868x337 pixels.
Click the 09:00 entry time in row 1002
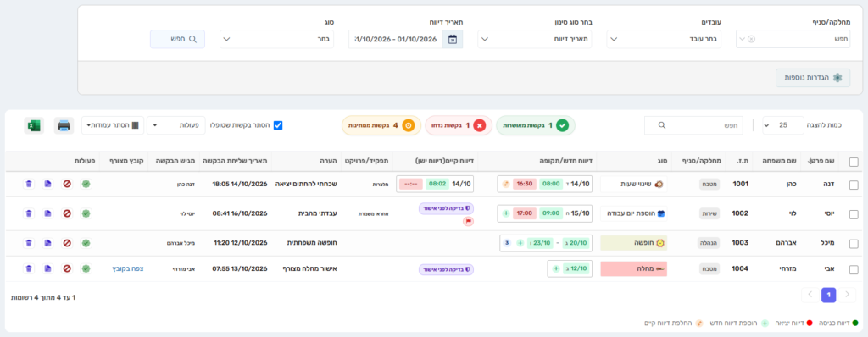coord(550,213)
